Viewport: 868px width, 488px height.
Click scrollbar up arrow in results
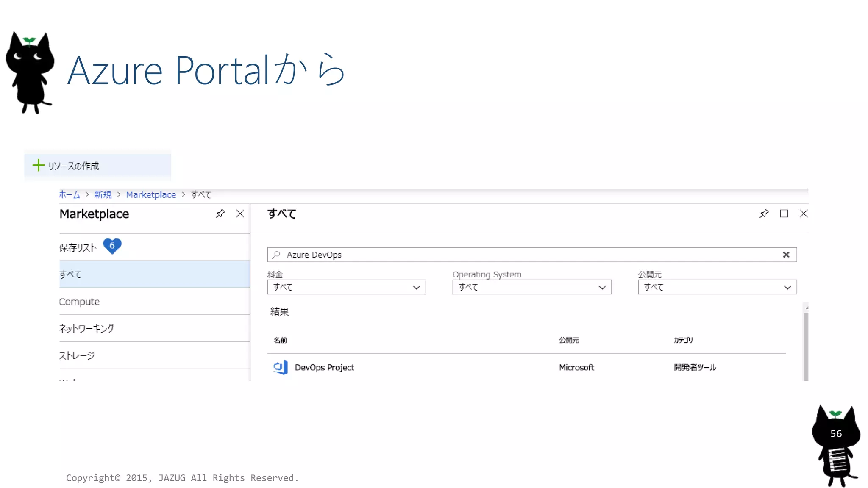pos(806,307)
